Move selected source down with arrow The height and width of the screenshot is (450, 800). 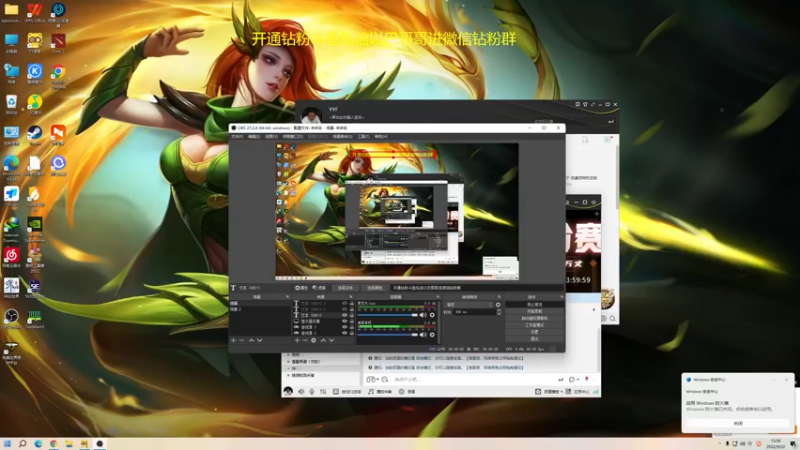pyautogui.click(x=332, y=340)
